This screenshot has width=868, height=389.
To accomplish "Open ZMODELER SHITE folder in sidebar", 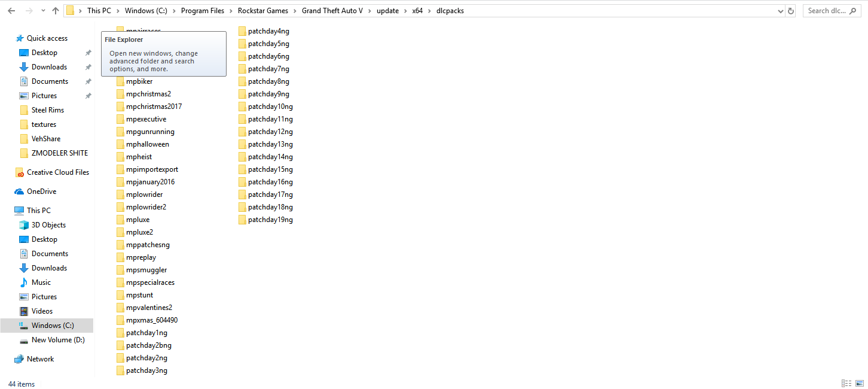I will point(59,153).
